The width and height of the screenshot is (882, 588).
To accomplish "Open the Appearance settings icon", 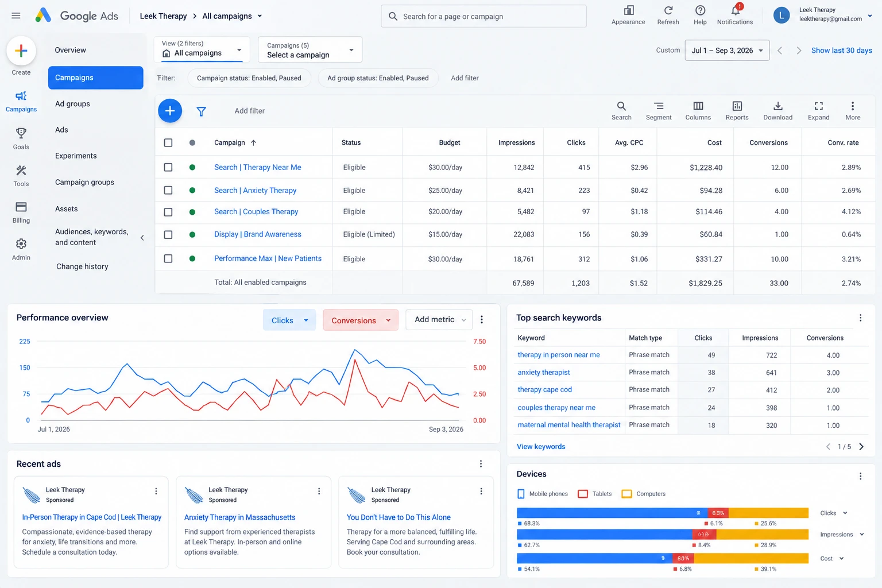I will pyautogui.click(x=628, y=16).
